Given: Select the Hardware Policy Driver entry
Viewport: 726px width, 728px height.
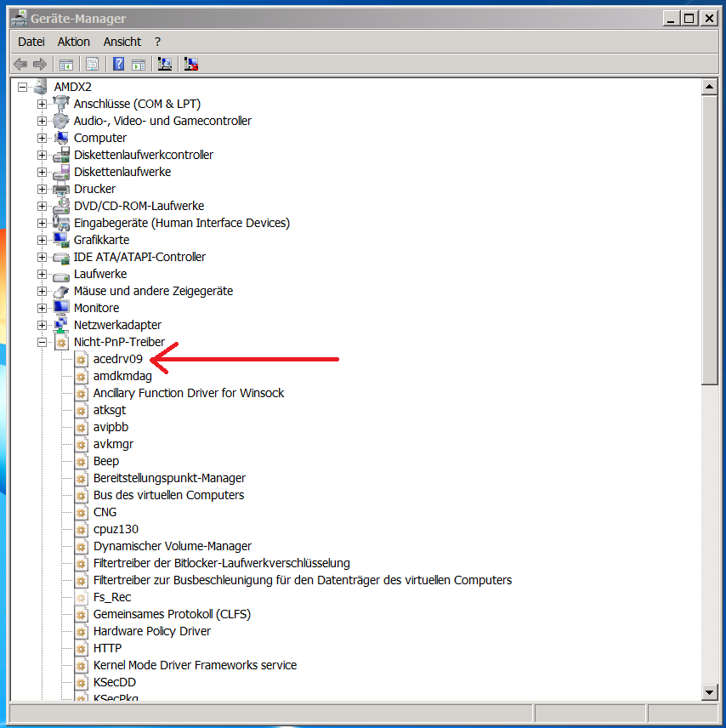Looking at the screenshot, I should tap(151, 631).
